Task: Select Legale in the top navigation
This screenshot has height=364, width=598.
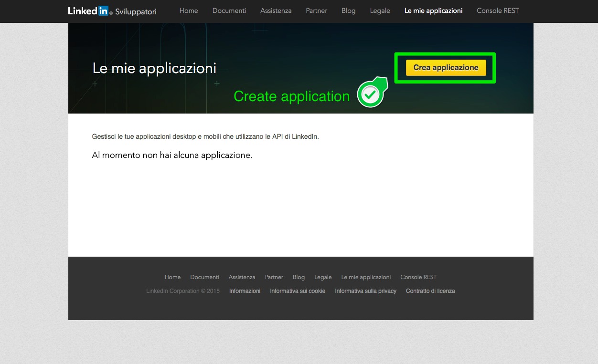Action: 380,11
